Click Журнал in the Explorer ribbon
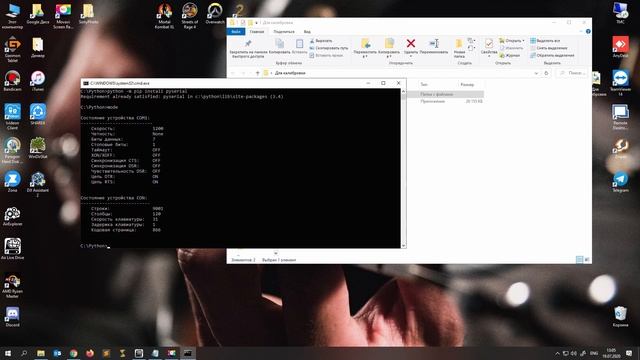This screenshot has width=640, height=360. click(x=509, y=56)
